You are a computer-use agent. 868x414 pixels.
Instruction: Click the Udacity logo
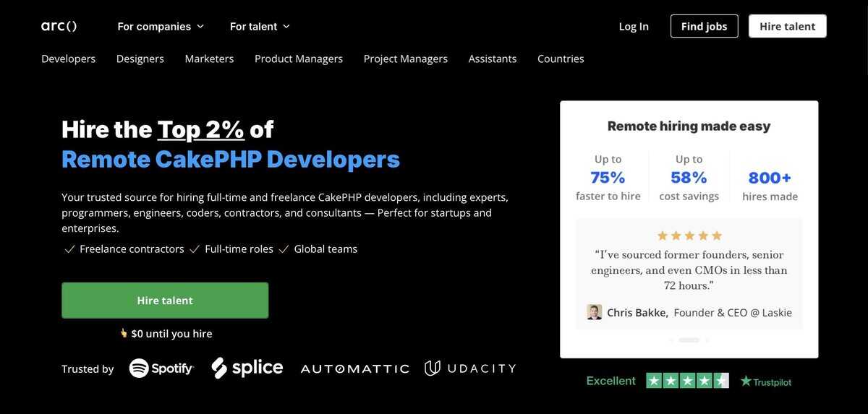click(470, 368)
